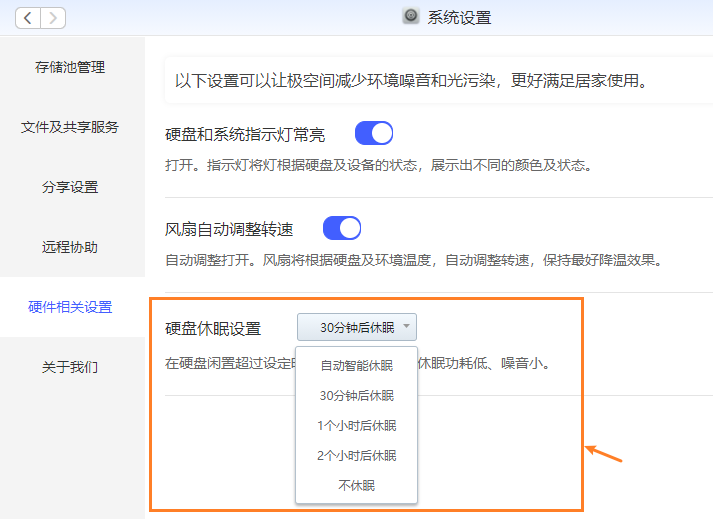The height and width of the screenshot is (519, 713).
Task: Go to 文件及共享服务 section
Action: click(70, 127)
